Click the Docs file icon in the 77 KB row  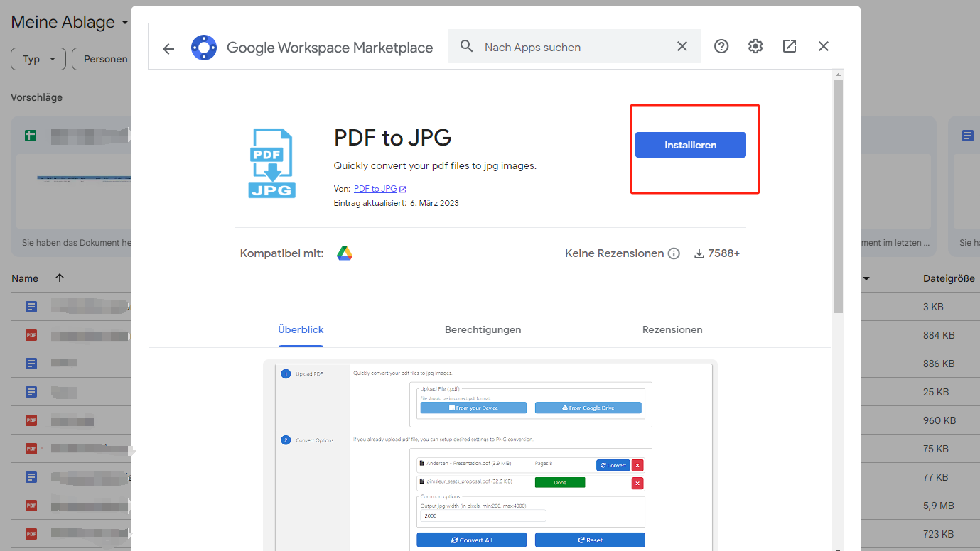pyautogui.click(x=31, y=477)
